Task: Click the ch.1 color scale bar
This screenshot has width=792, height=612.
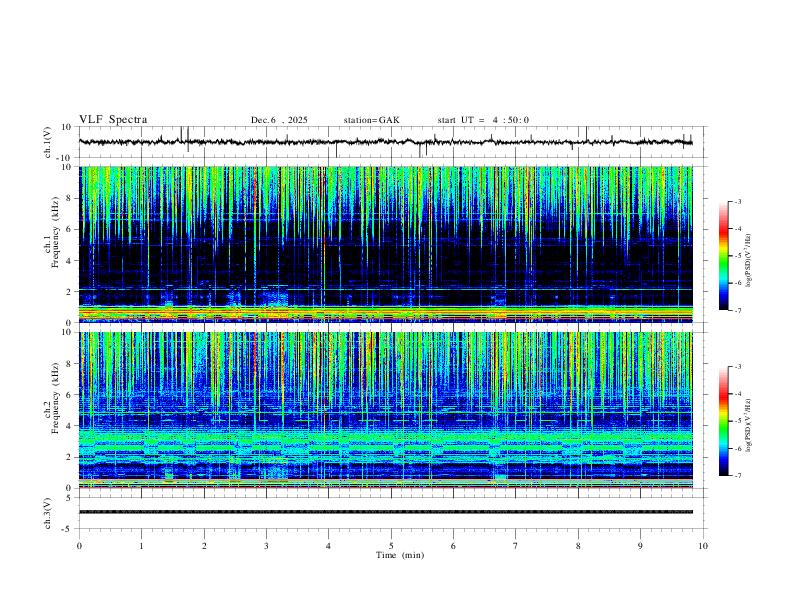Action: click(x=724, y=256)
